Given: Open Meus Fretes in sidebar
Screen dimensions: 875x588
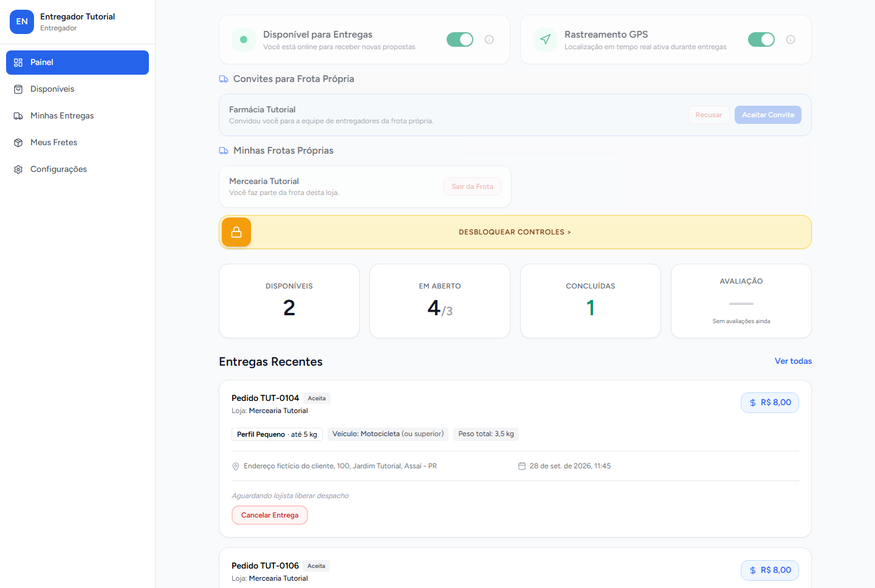Looking at the screenshot, I should [77, 143].
